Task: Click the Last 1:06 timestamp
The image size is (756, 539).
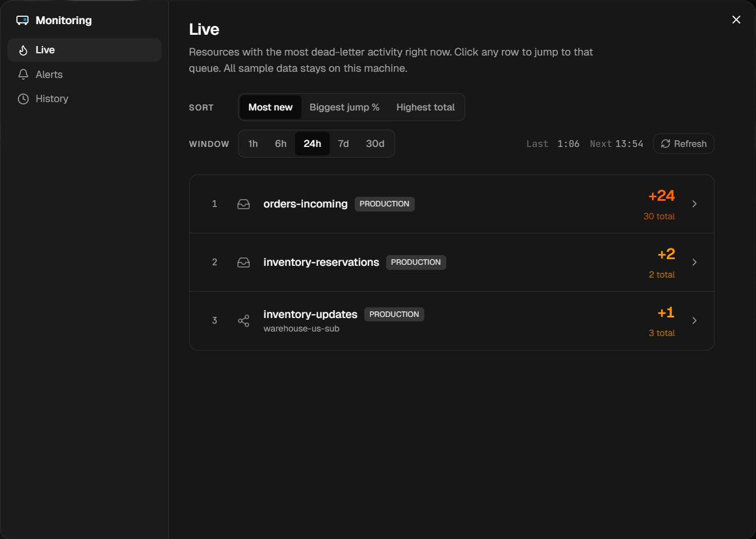Action: [553, 144]
